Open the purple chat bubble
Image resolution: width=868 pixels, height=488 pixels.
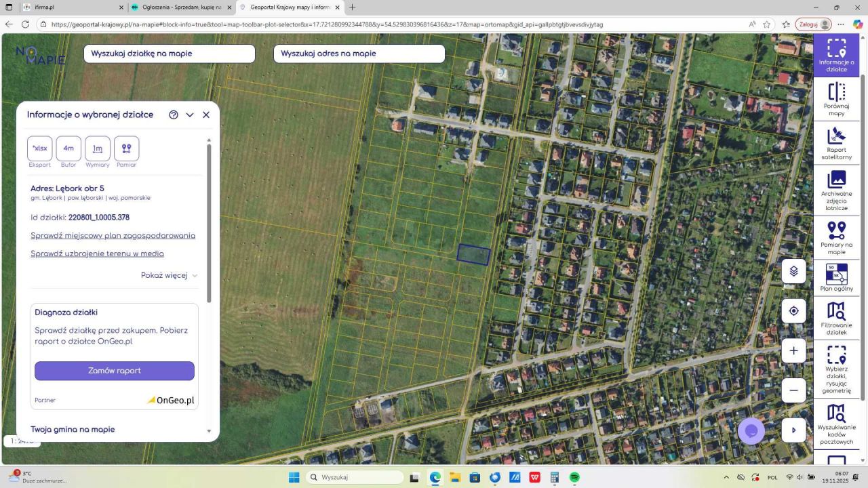[751, 431]
